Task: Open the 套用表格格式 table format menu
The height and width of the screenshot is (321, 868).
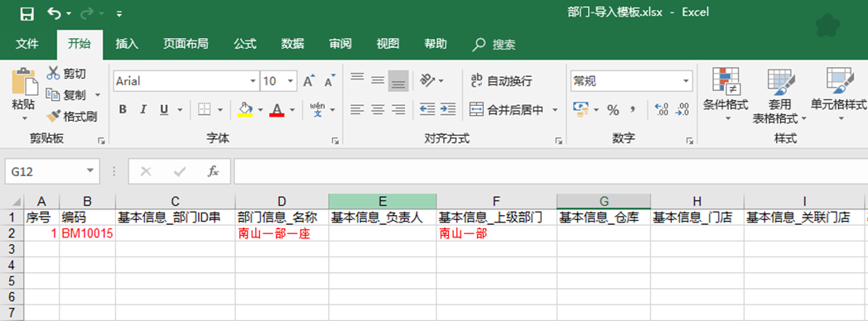Action: pos(779,96)
